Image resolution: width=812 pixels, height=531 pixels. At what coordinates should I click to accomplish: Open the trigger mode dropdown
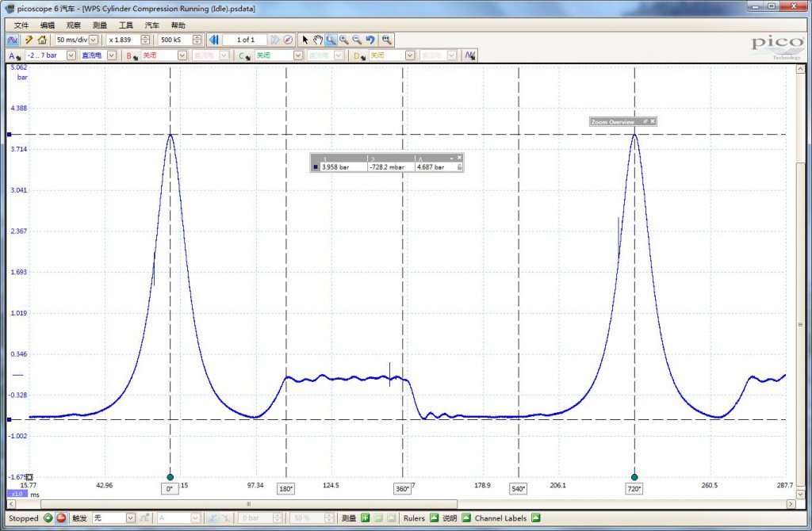click(130, 518)
